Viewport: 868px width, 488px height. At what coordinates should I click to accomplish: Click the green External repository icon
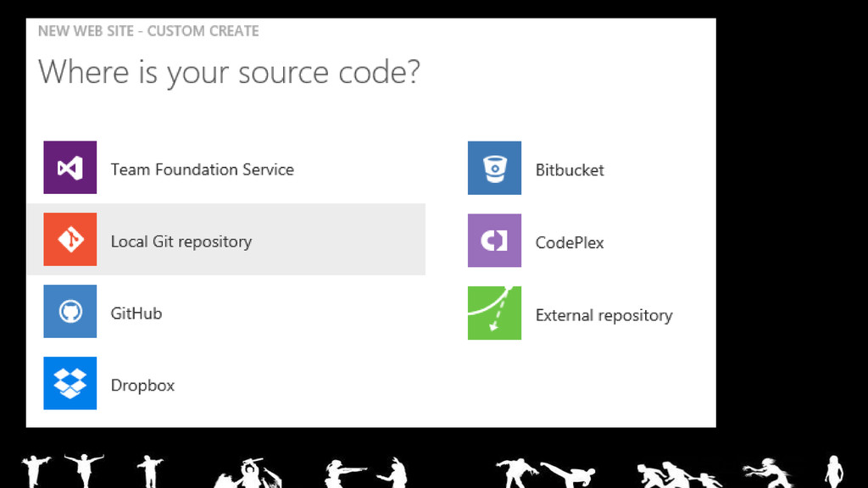pos(494,313)
